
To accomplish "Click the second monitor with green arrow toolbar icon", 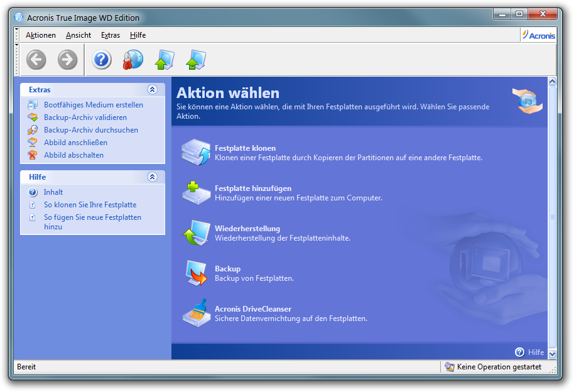I will (196, 59).
